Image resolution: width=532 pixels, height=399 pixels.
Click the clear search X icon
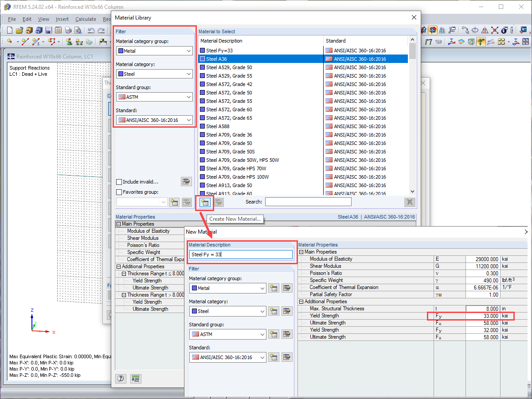tap(410, 202)
